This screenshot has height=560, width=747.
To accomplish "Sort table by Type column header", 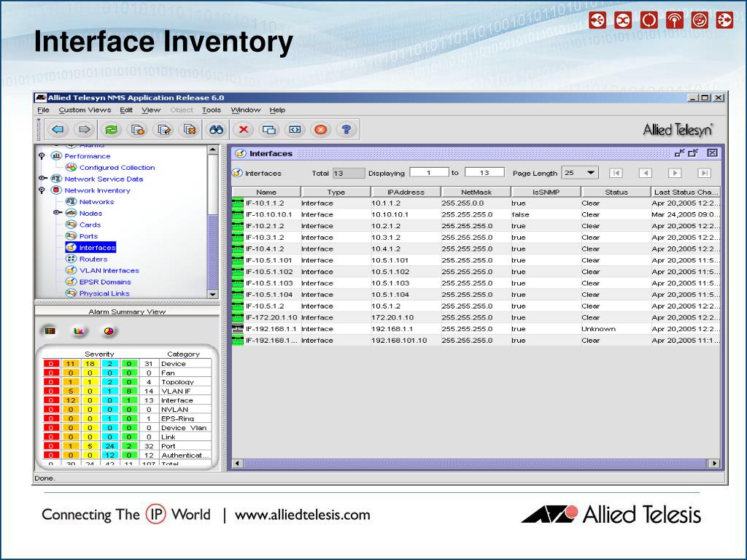I will 336,192.
